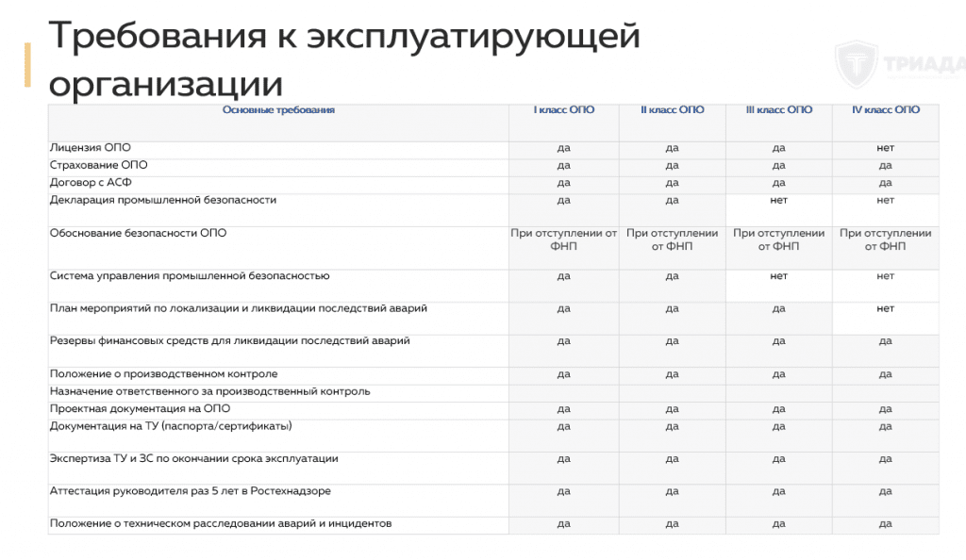This screenshot has height=560, width=966.
Task: Click 'Декларация промышленной безопасности' row label
Action: click(162, 200)
